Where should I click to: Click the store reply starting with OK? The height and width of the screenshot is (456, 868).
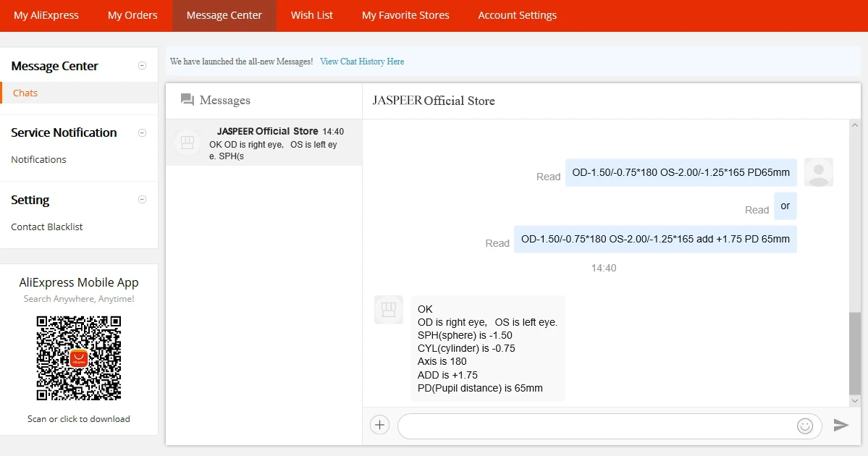click(x=488, y=349)
